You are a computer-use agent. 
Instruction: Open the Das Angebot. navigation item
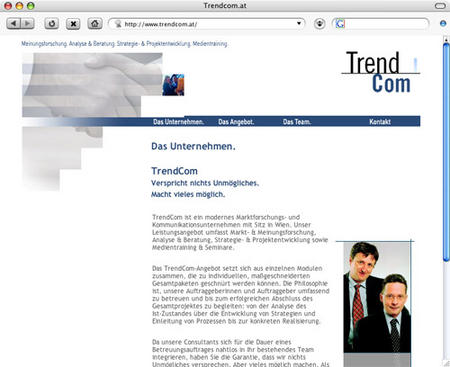(236, 122)
